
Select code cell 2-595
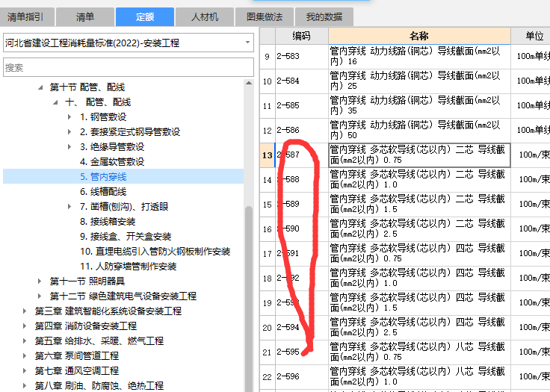(x=302, y=352)
